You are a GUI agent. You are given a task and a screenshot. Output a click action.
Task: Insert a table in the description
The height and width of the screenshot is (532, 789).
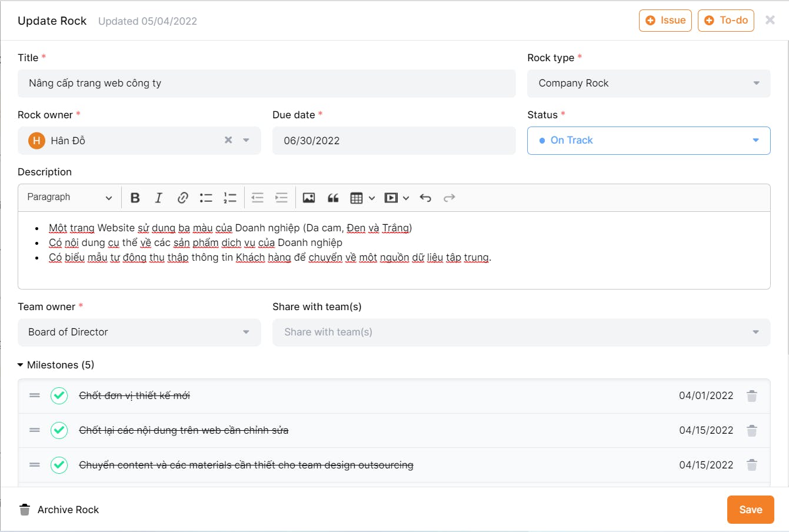click(x=357, y=198)
